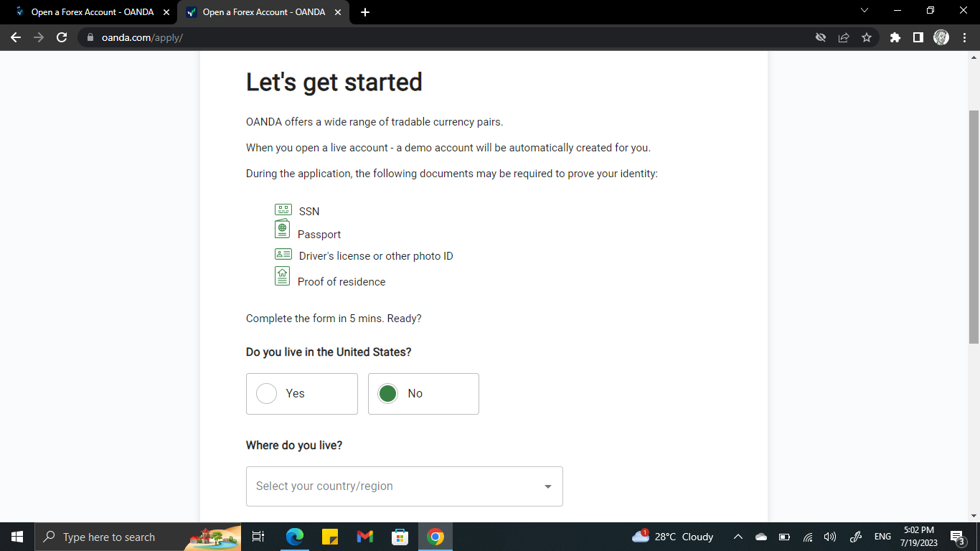
Task: Check battery status tray icon
Action: [784, 537]
